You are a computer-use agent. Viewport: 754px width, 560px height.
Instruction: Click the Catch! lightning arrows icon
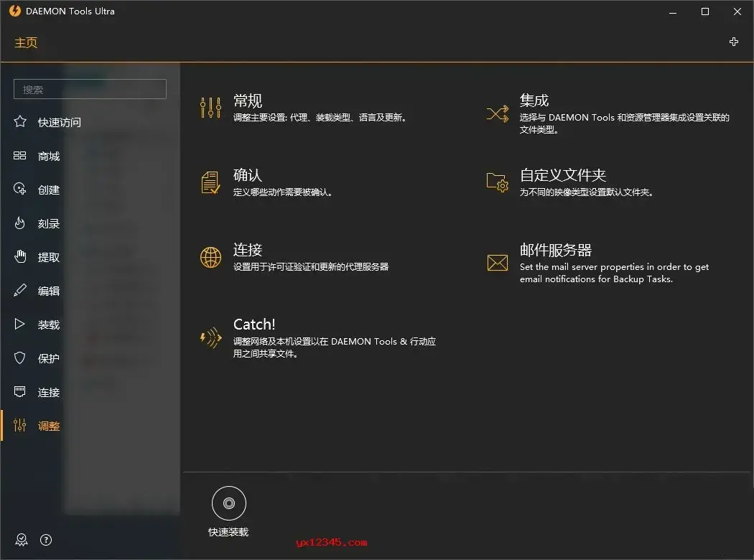210,338
